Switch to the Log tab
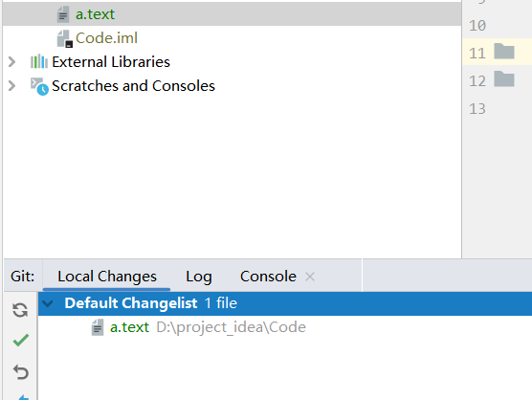This screenshot has width=532, height=400. (x=199, y=277)
